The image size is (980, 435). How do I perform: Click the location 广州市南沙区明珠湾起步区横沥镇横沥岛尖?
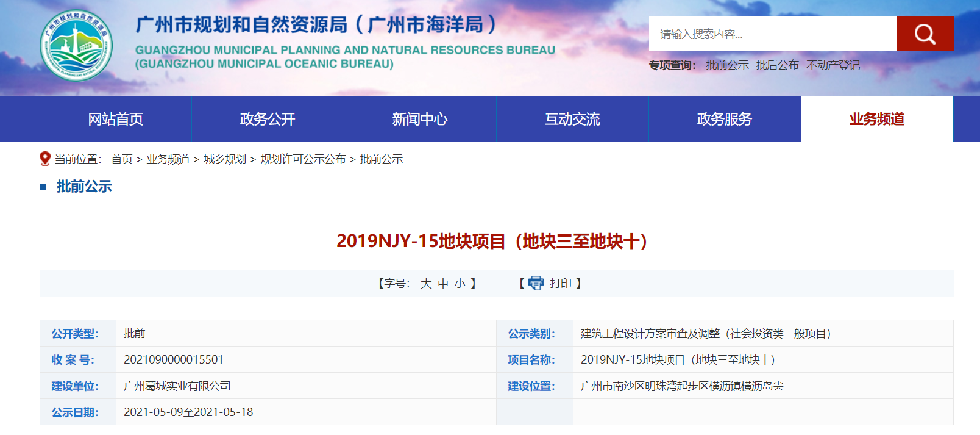coord(683,386)
